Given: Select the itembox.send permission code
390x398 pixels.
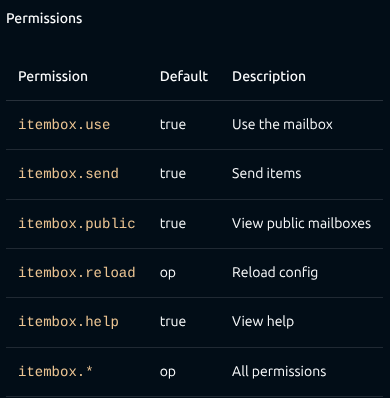Looking at the screenshot, I should pyautogui.click(x=68, y=173).
